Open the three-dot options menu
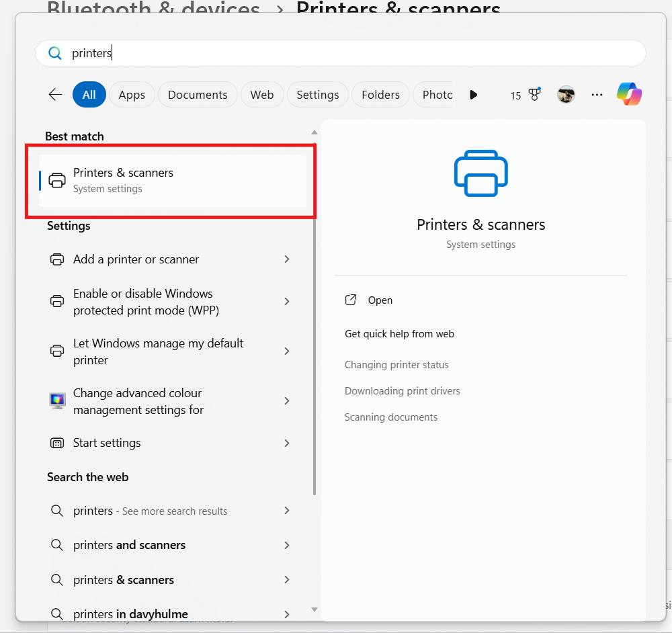The image size is (672, 633). tap(597, 95)
